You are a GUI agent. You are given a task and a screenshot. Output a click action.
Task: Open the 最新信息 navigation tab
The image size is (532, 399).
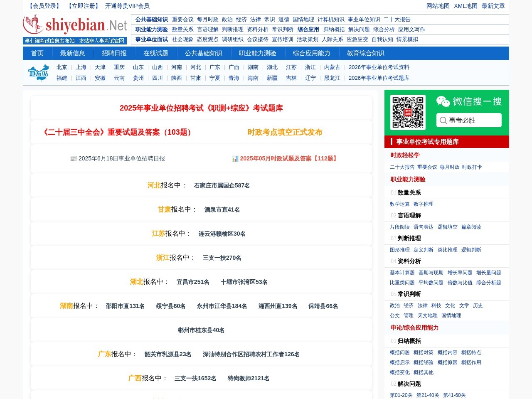(73, 53)
